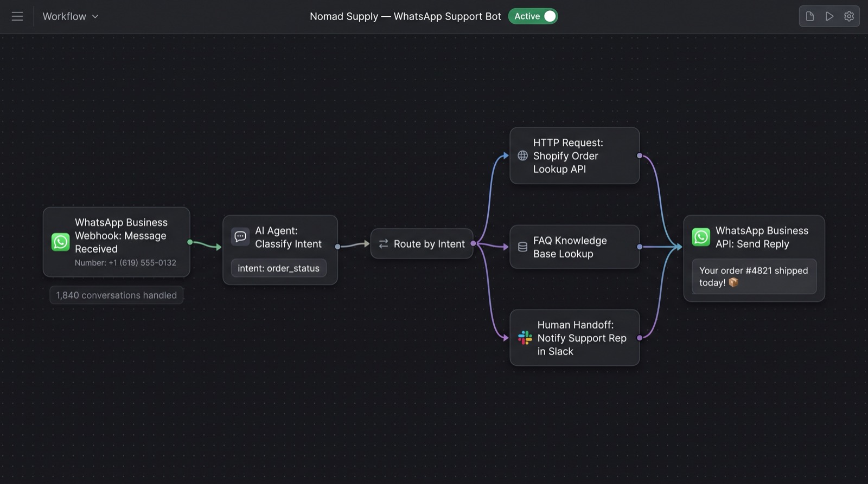Click Slack icon on Human Handoff node

pyautogui.click(x=525, y=338)
